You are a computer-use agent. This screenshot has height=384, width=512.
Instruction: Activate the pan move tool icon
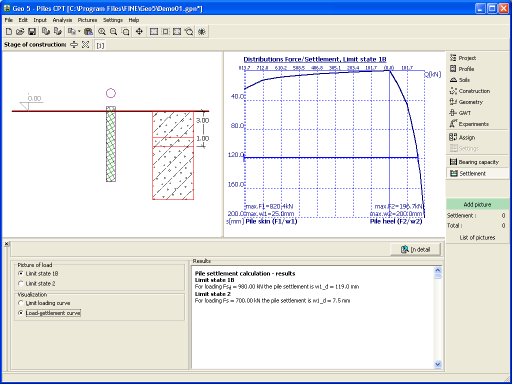[x=139, y=32]
